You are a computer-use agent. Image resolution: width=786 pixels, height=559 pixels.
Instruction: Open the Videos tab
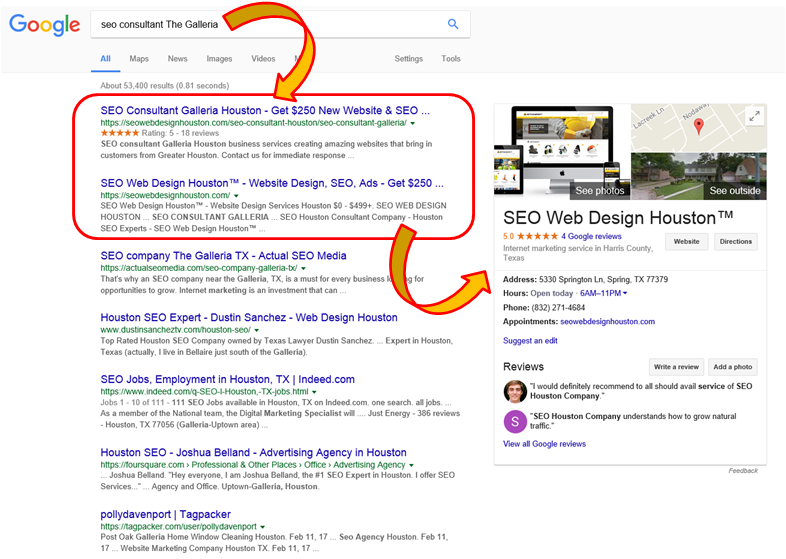263,59
